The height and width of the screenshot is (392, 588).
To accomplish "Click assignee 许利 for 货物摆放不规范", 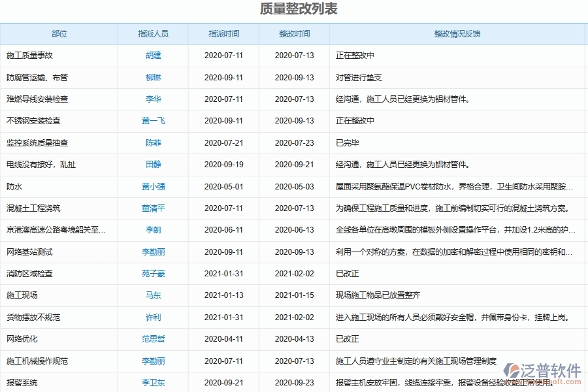I will coord(152,317).
